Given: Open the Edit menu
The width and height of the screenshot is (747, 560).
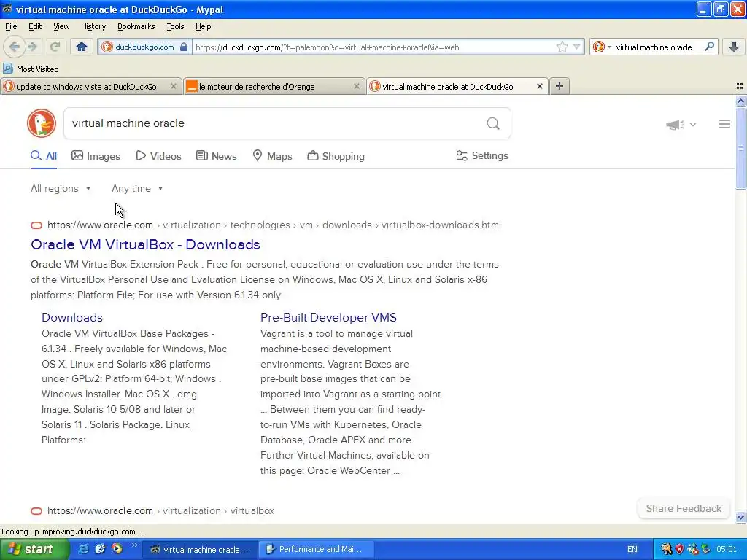Looking at the screenshot, I should pyautogui.click(x=35, y=26).
